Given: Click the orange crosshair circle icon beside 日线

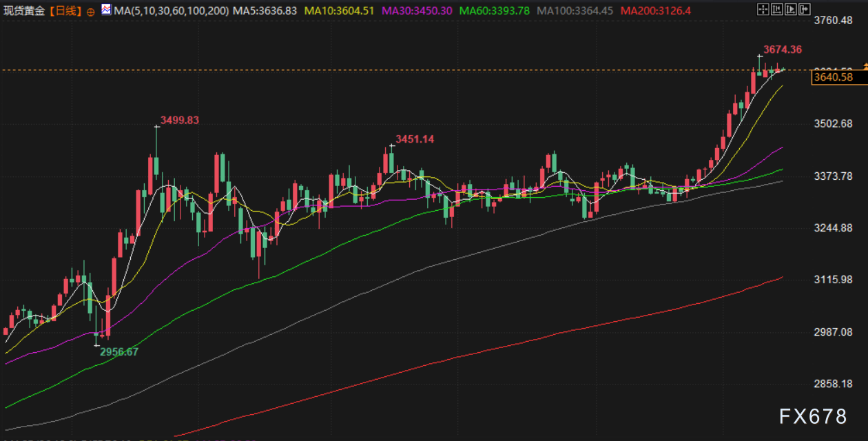Looking at the screenshot, I should pos(91,12).
